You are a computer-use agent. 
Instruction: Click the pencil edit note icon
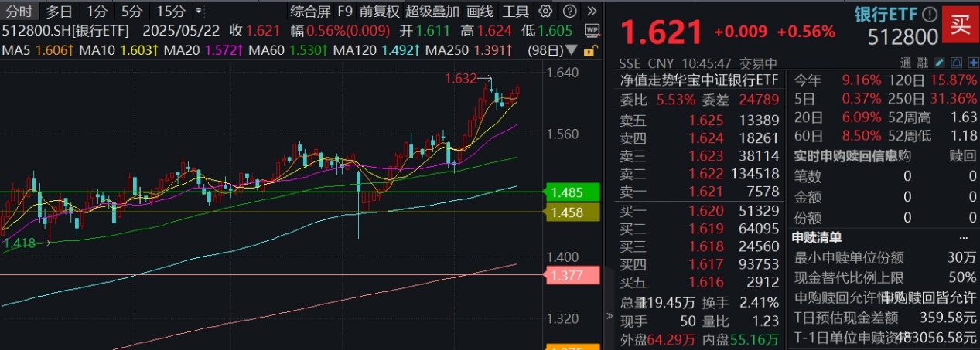939,62
